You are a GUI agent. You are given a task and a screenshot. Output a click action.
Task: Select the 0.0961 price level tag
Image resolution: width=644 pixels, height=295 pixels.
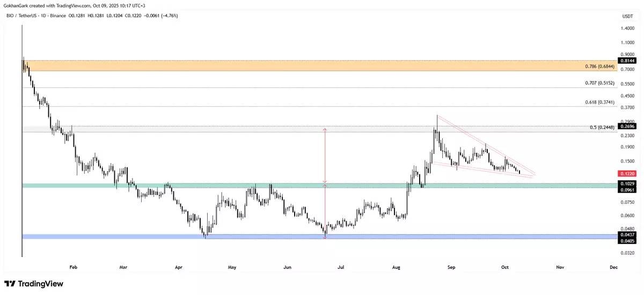point(628,190)
